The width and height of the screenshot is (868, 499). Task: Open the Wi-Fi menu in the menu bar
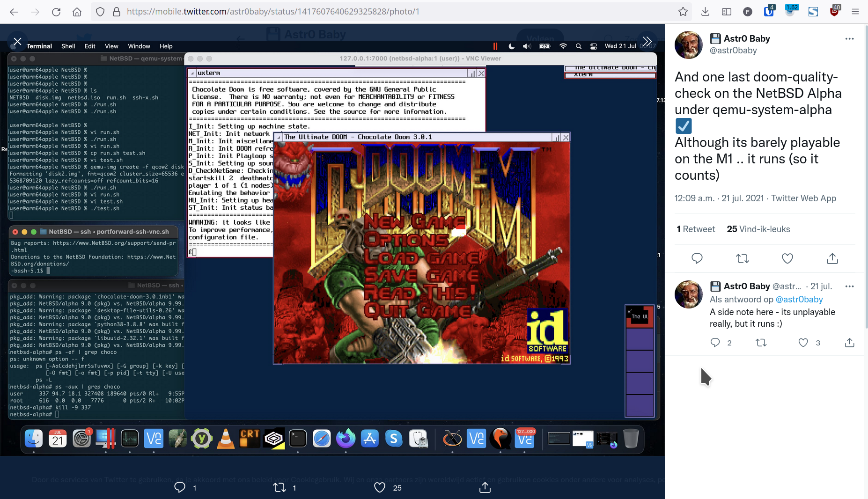[x=563, y=46]
